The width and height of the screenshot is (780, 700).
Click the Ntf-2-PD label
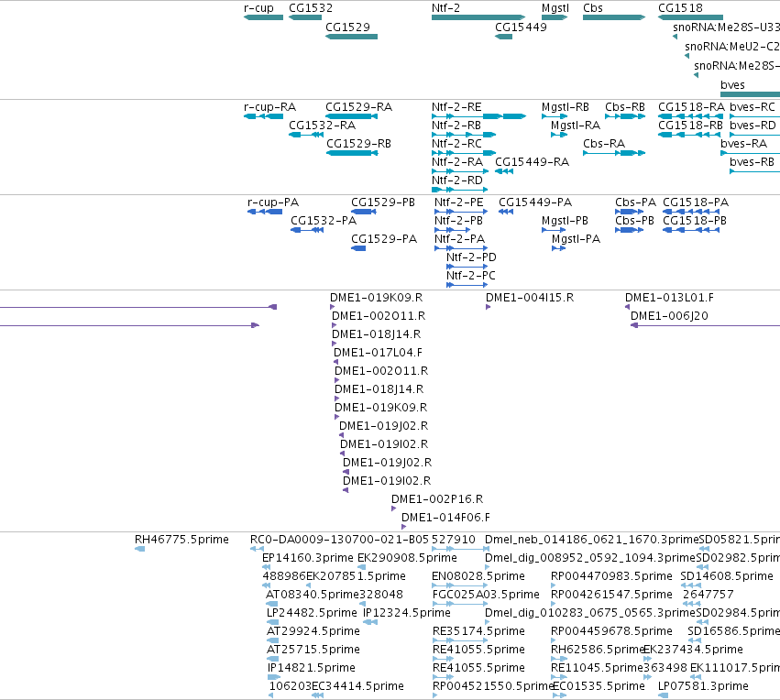point(471,257)
